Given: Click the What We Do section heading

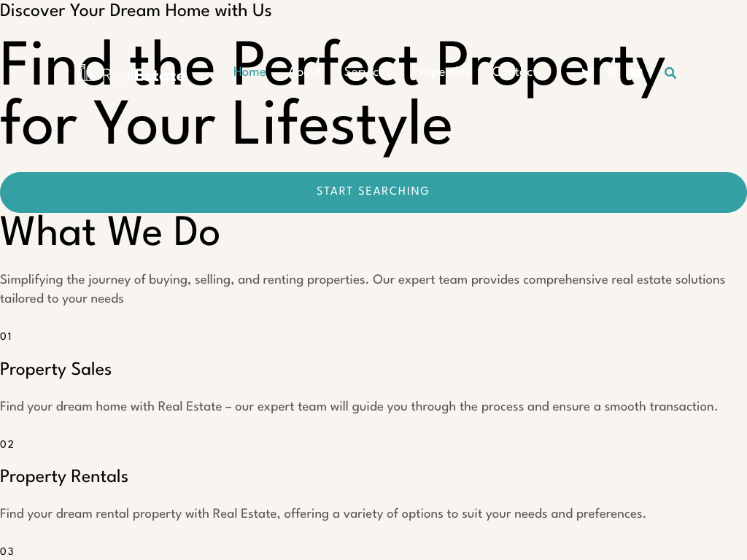Looking at the screenshot, I should [x=109, y=233].
